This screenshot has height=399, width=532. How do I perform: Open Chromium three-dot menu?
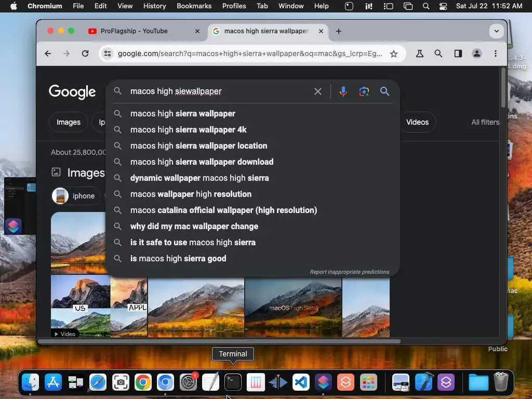click(x=496, y=54)
